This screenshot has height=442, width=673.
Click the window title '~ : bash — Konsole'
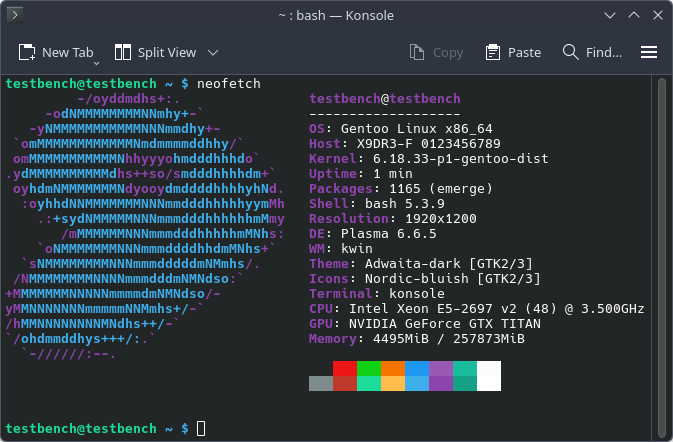[336, 15]
